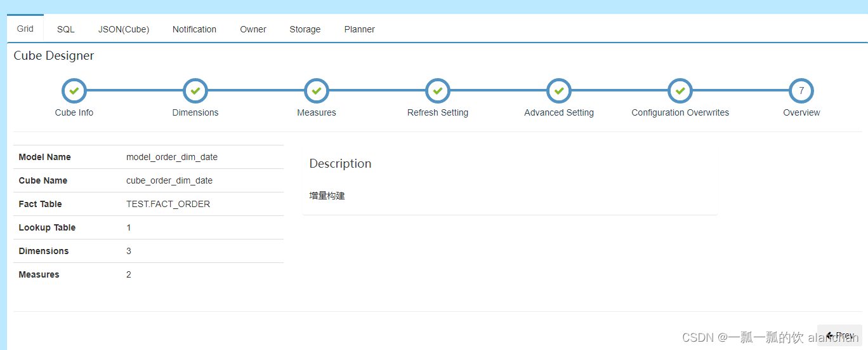Image resolution: width=868 pixels, height=350 pixels.
Task: Click the Refresh Setting step checkmark icon
Action: 438,91
